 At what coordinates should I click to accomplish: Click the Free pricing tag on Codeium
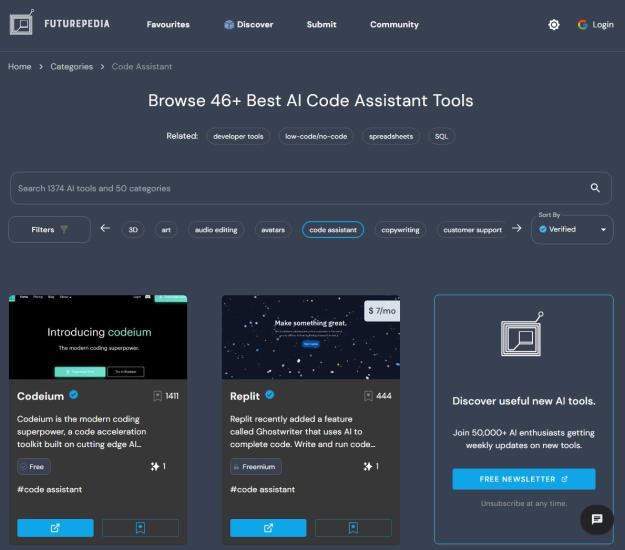pyautogui.click(x=34, y=466)
